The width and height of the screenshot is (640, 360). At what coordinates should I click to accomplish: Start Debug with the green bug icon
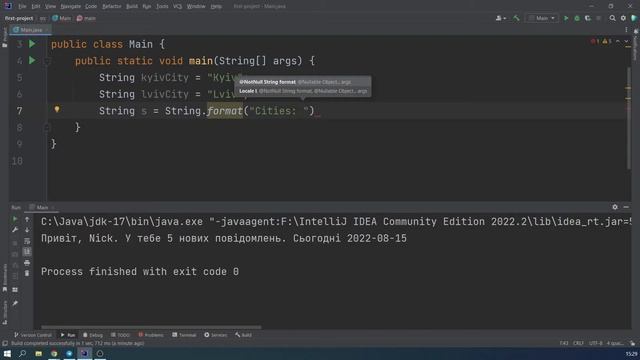pyautogui.click(x=577, y=18)
